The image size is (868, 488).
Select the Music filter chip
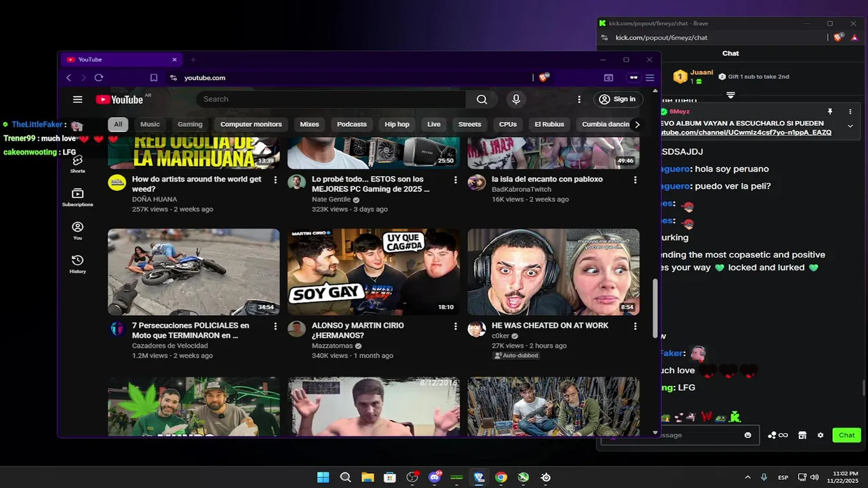pos(150,124)
